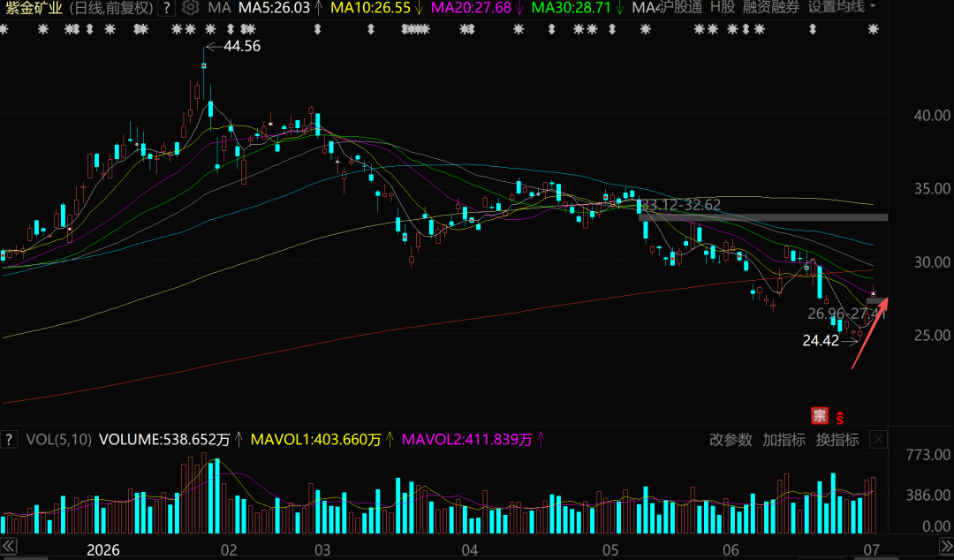
Task: Click the 30.00 price axis label
Action: [932, 262]
